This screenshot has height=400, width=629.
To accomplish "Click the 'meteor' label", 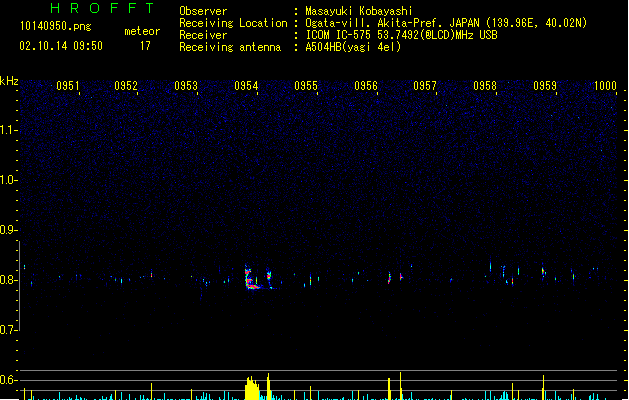I will point(142,31).
